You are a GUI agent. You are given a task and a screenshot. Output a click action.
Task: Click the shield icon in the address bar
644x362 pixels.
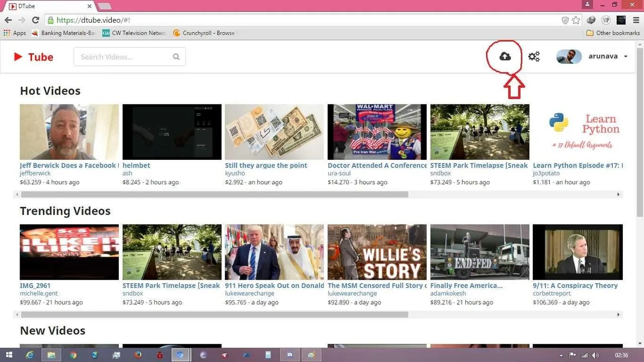coord(565,20)
